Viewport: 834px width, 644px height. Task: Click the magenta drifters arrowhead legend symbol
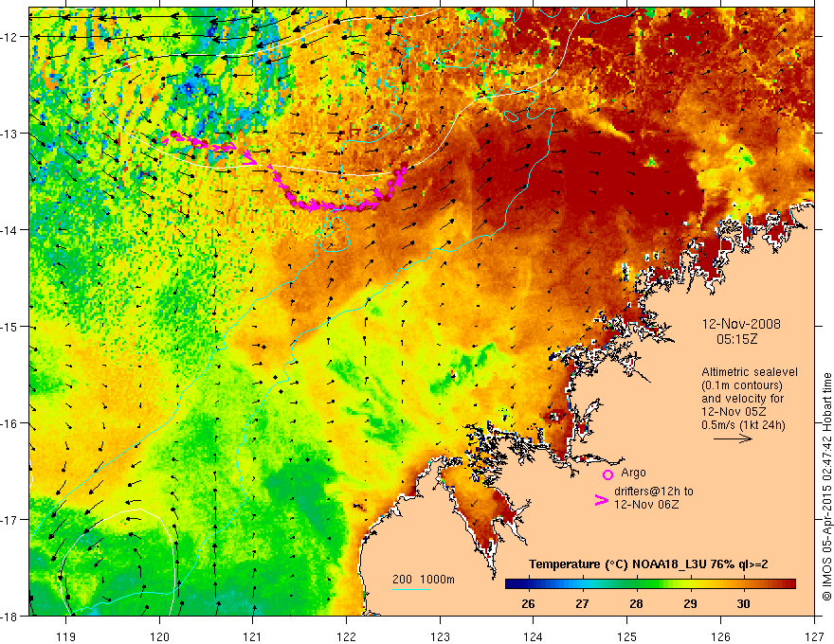(x=601, y=500)
